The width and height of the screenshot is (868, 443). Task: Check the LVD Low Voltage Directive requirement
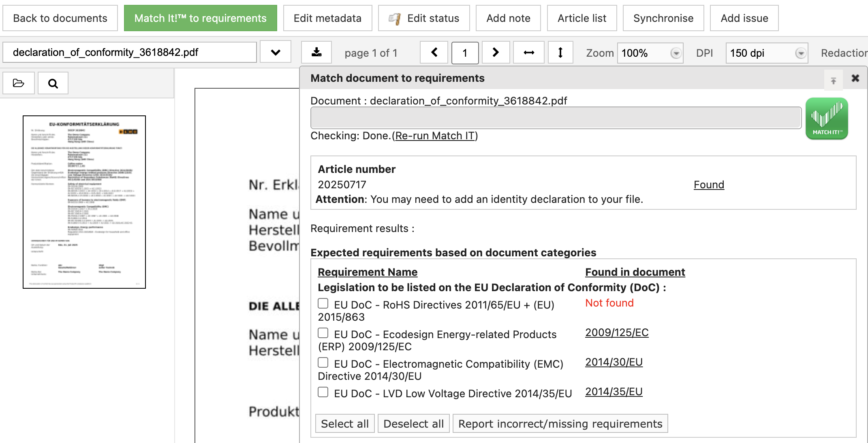(323, 392)
